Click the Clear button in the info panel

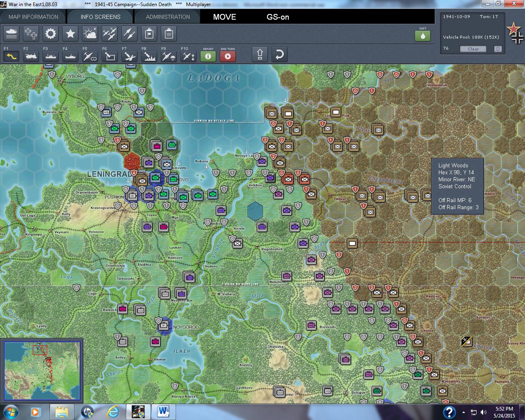[473, 49]
